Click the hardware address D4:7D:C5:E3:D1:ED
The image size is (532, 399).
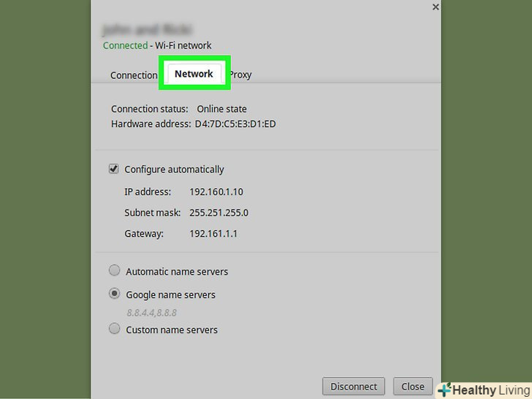[x=235, y=123]
